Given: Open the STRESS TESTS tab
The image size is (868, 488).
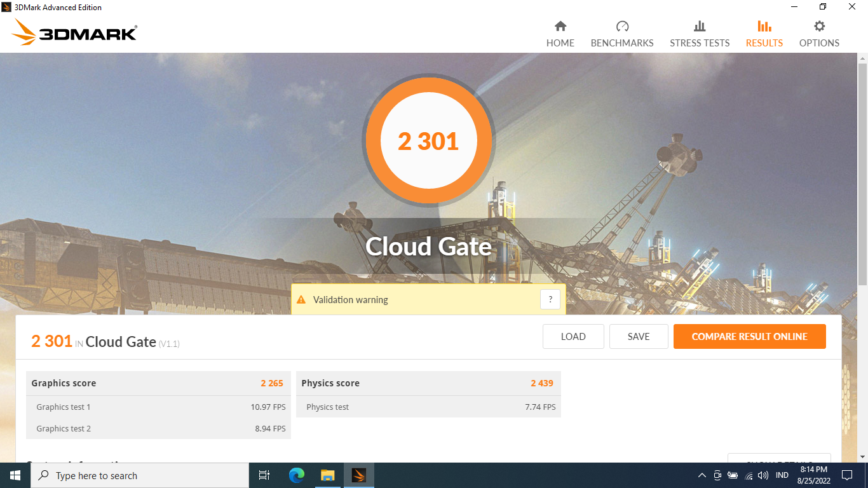Looking at the screenshot, I should click(x=700, y=34).
